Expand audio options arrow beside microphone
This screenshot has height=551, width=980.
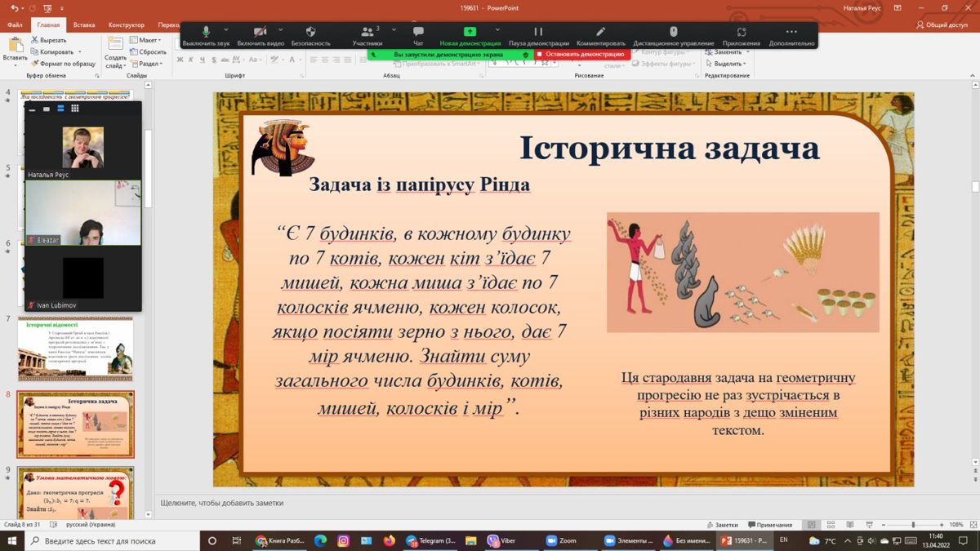tap(226, 30)
